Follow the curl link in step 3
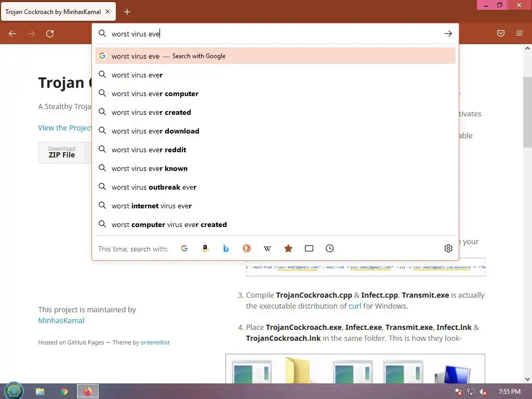Screen dimensions: 532x399 pos(355,306)
